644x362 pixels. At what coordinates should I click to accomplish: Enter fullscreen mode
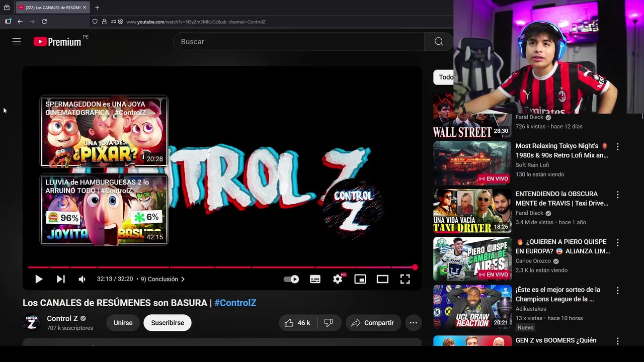[x=405, y=279]
